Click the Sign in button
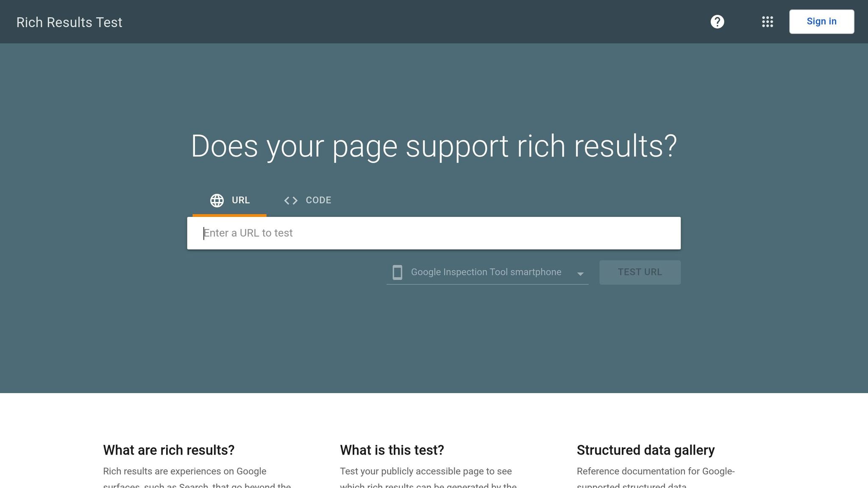Screen dimensions: 868x488 821,21
